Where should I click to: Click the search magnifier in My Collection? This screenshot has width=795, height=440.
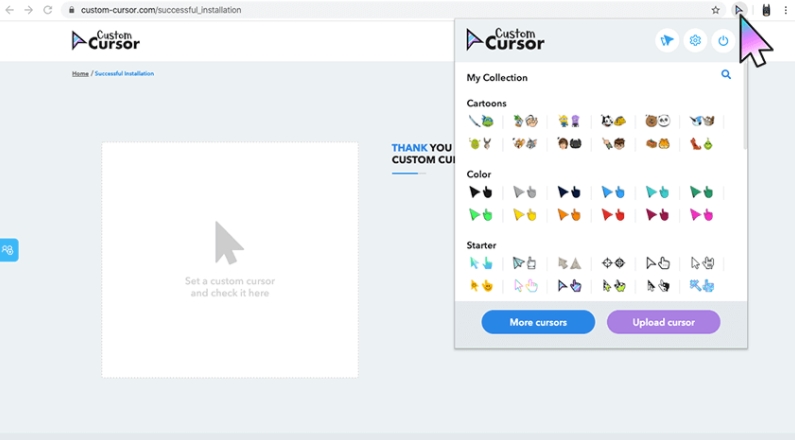(x=726, y=75)
